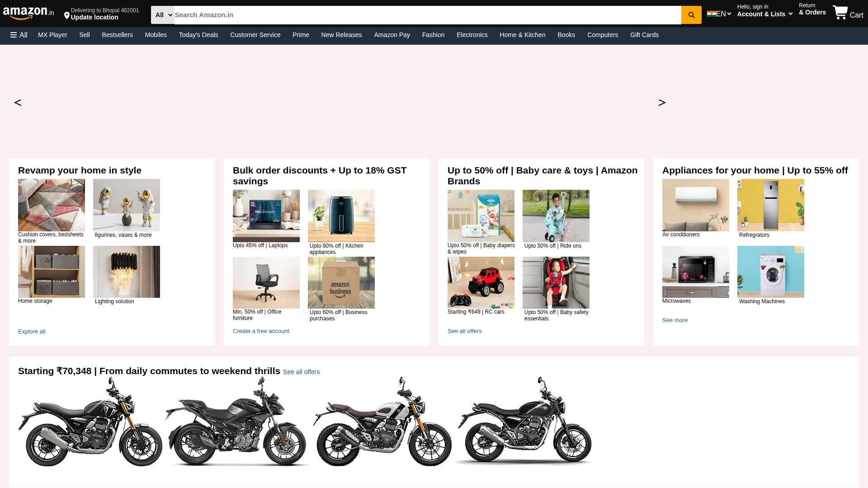Open RC cars red jeep image
The height and width of the screenshot is (488, 868).
481,282
